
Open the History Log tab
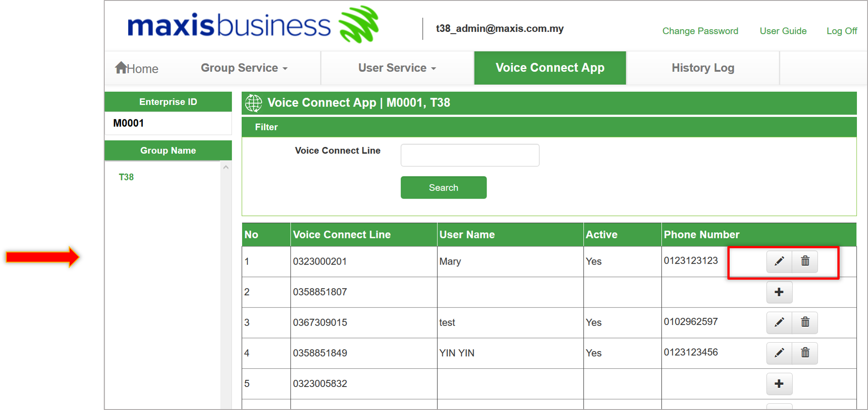pos(703,68)
